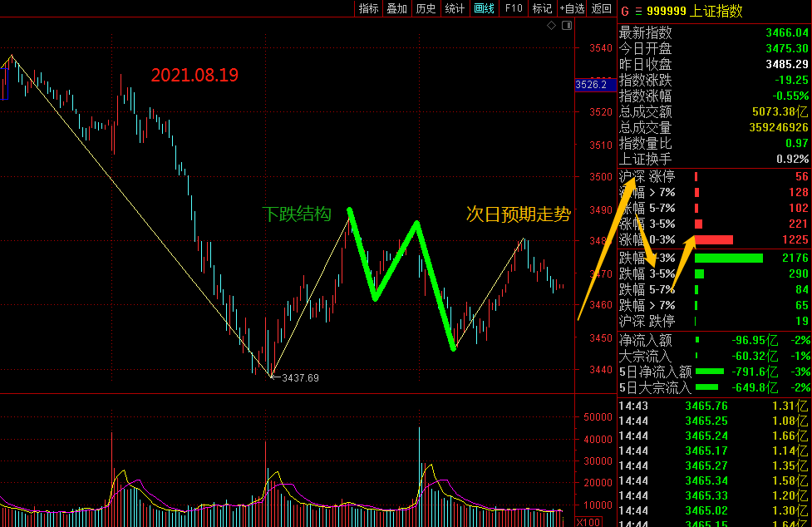Open the 统计 statistics tool
This screenshot has width=812, height=527.
[455, 8]
